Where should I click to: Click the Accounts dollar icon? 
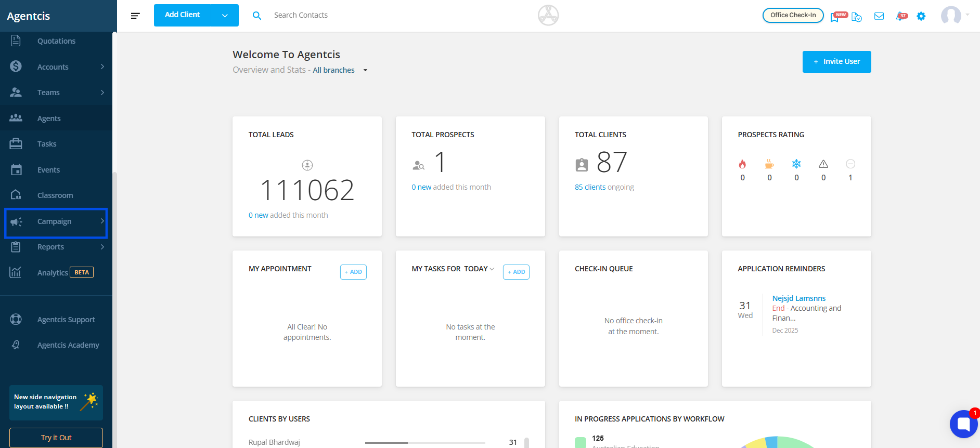(x=16, y=66)
